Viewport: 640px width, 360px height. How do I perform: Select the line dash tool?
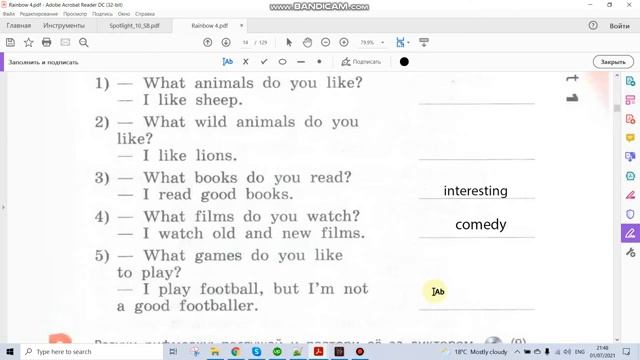(301, 62)
